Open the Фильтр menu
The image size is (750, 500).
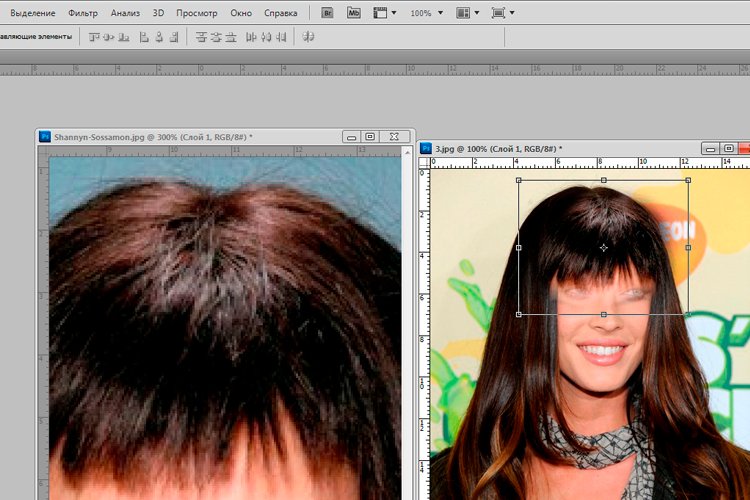click(83, 13)
